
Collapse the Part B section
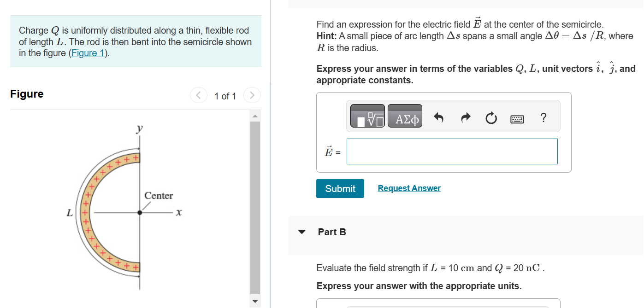click(x=302, y=232)
